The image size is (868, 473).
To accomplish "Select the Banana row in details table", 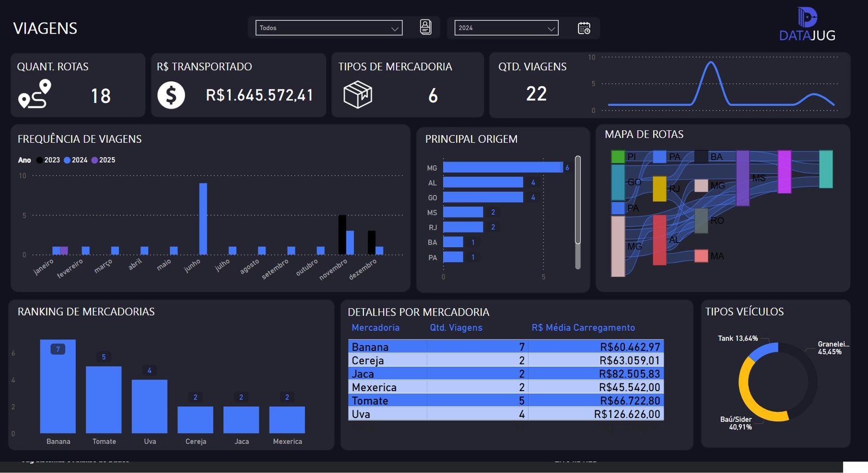I will [506, 347].
